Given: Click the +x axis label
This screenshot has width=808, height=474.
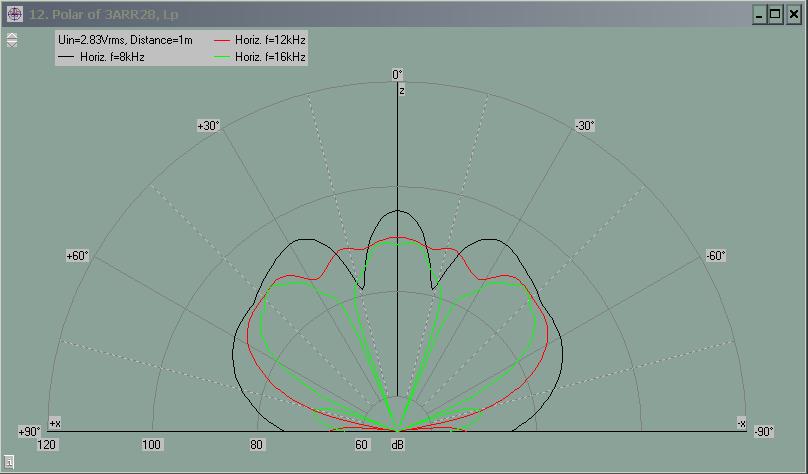Looking at the screenshot, I should coord(55,424).
